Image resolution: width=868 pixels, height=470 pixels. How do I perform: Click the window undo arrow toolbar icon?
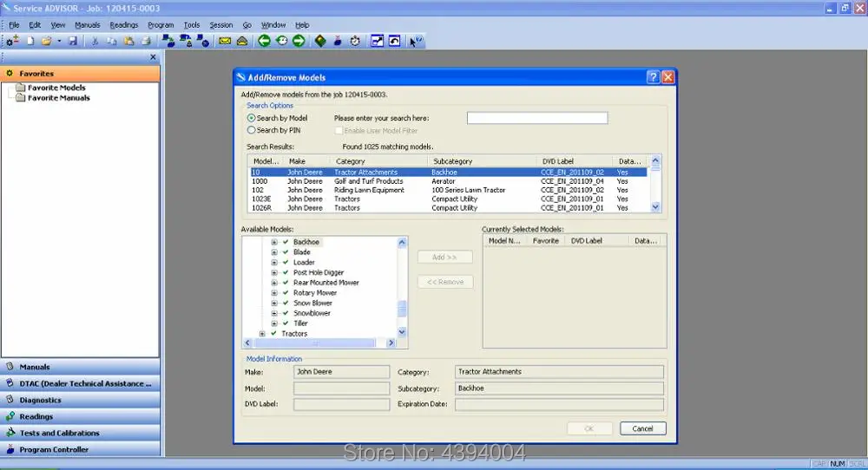(394, 41)
